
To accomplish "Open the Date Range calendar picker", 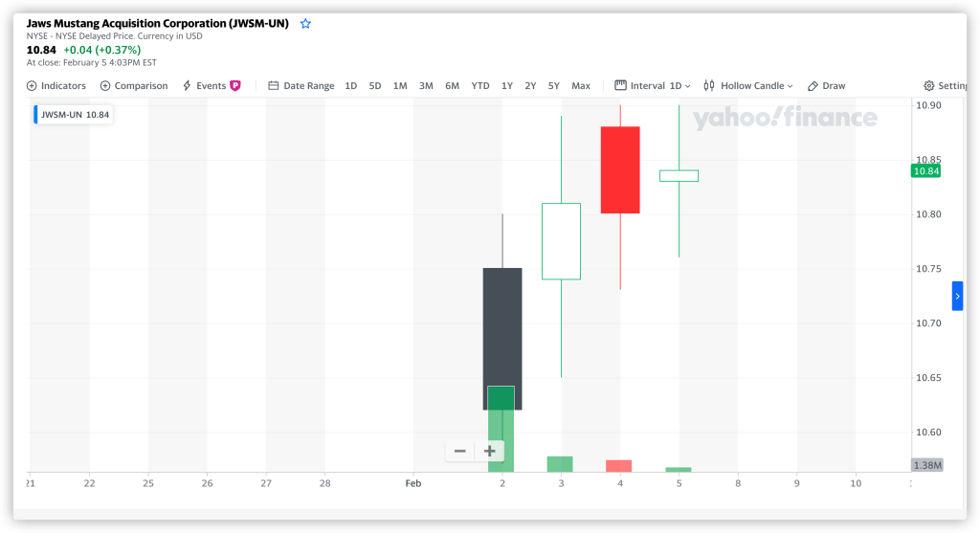I will point(301,86).
